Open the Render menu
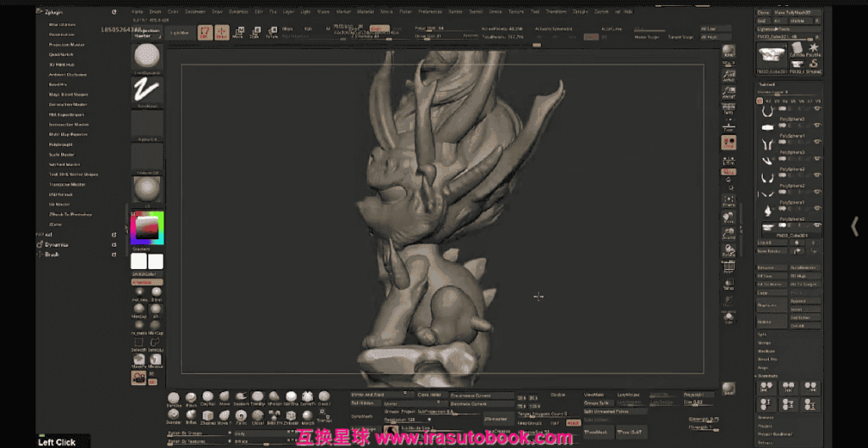Viewport: 868px width, 448px height. coord(455,11)
